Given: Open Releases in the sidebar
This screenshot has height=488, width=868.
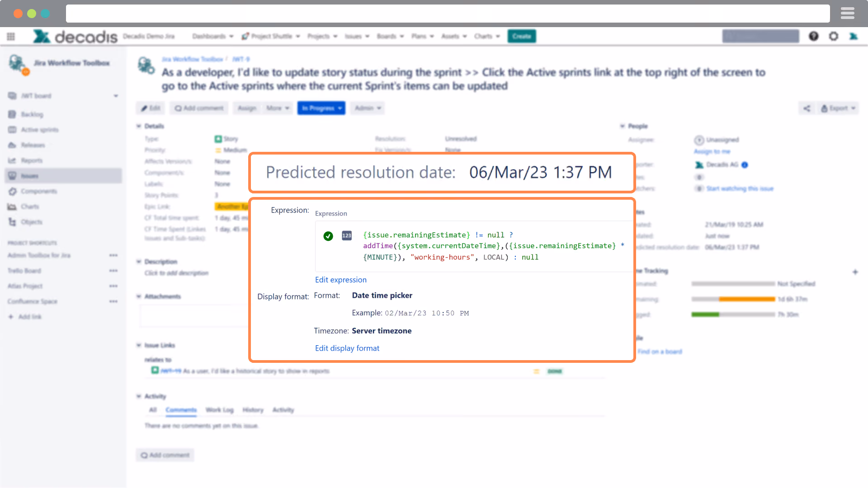Looking at the screenshot, I should click(x=33, y=145).
